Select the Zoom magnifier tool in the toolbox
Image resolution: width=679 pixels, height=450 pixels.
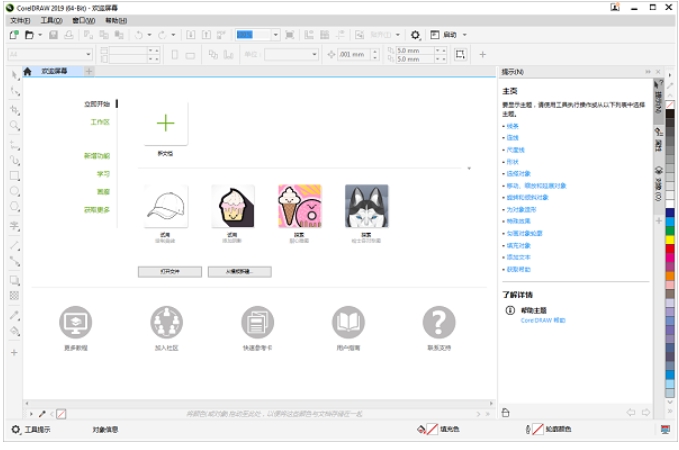click(x=15, y=126)
